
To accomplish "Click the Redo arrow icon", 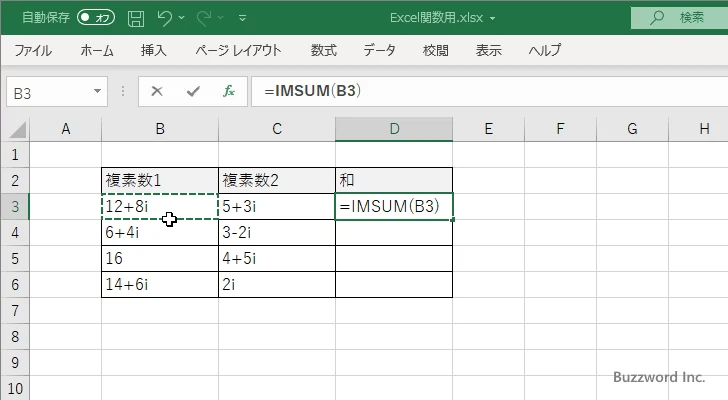I will point(204,18).
